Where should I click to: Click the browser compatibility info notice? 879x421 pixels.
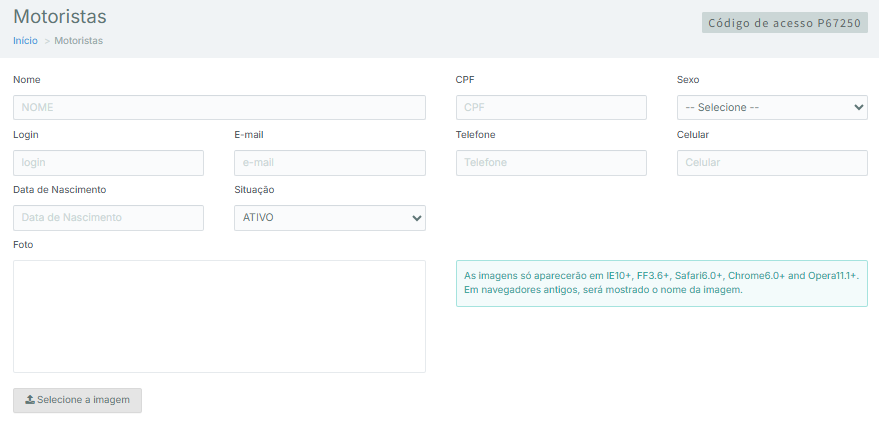click(661, 282)
